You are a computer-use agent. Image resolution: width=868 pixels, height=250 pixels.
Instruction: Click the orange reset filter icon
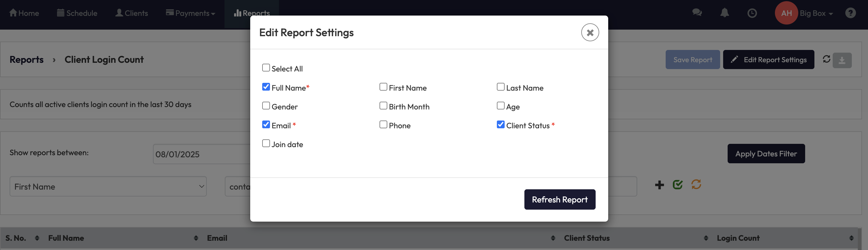[696, 185]
